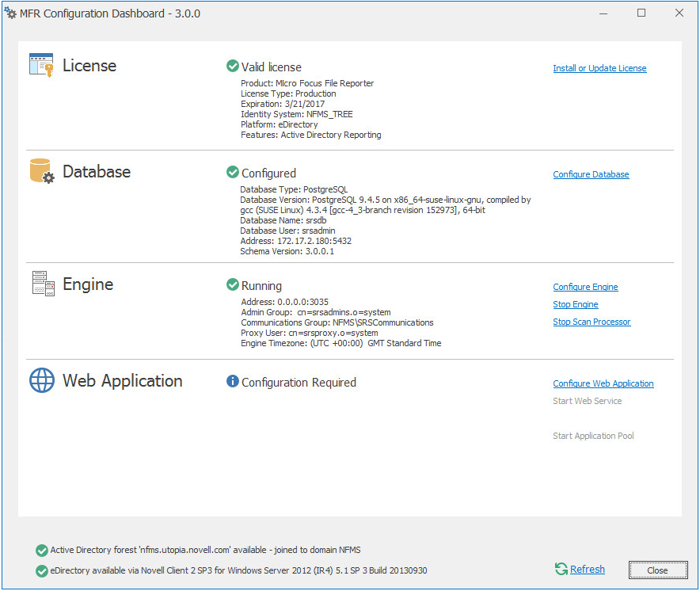Click the green refresh arrows icon
The width and height of the screenshot is (700, 591).
coord(561,569)
